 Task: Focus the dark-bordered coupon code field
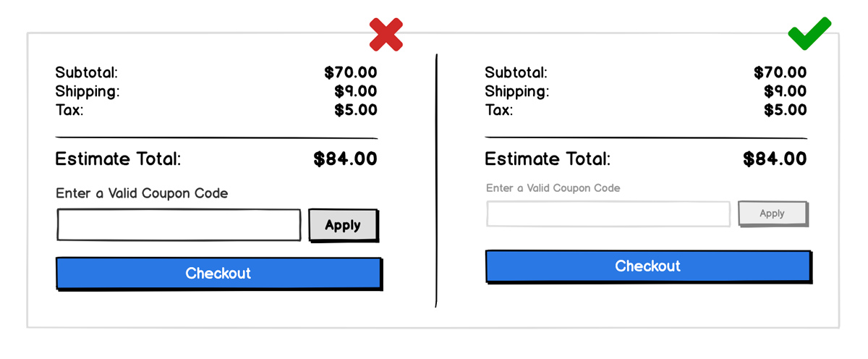(179, 224)
